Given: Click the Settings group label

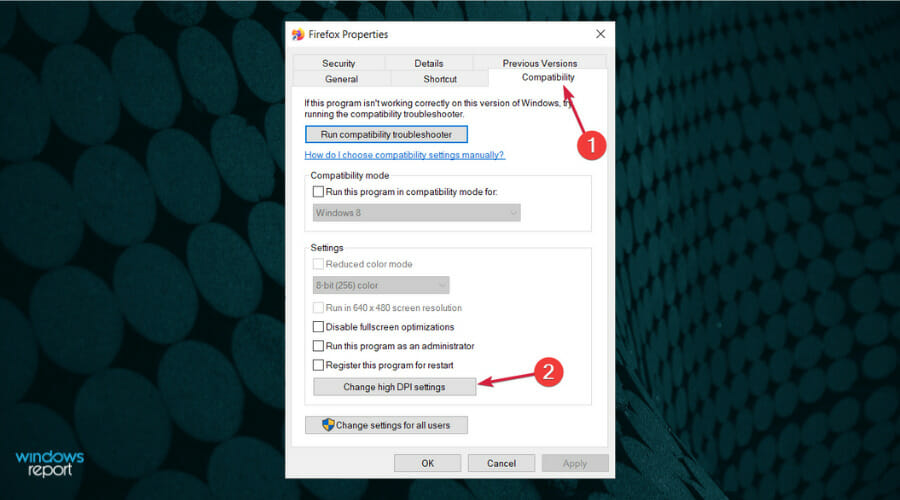Looking at the screenshot, I should coord(327,247).
